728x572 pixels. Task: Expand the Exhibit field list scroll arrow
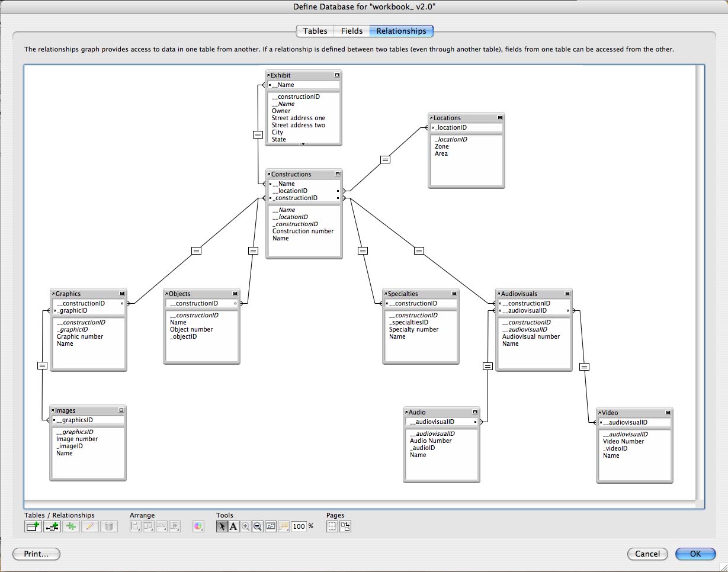(x=303, y=143)
